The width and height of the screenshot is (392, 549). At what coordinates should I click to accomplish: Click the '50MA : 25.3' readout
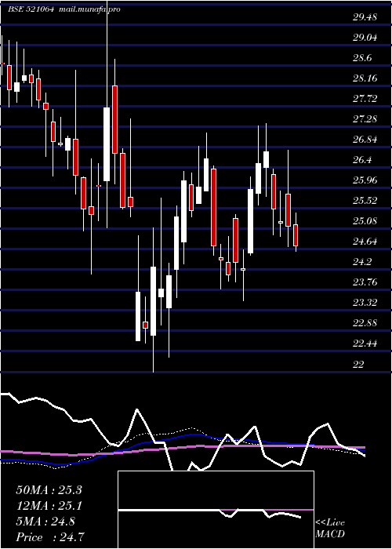pos(49,490)
